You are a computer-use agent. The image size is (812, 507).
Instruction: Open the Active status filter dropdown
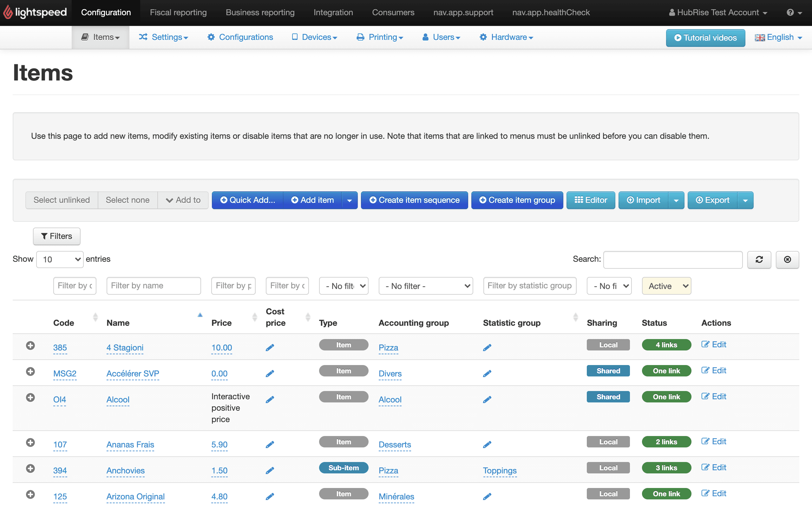[666, 286]
